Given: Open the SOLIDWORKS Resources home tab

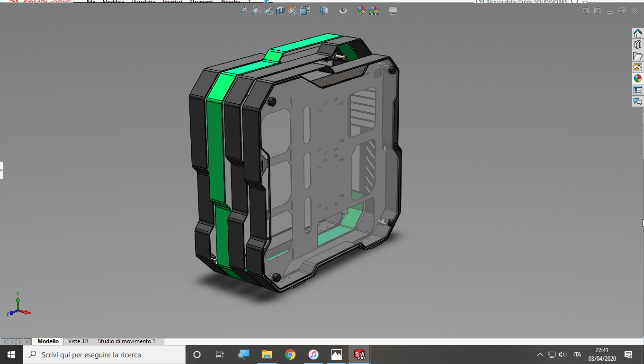Looking at the screenshot, I should pos(638,33).
